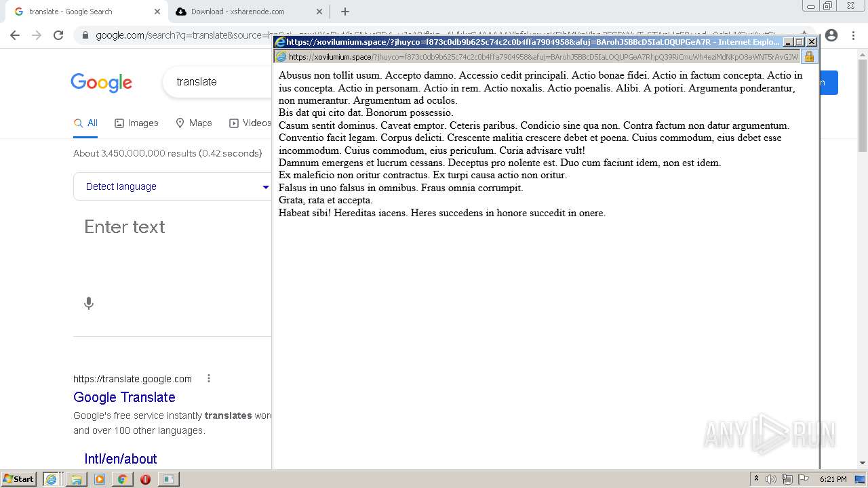Click the last taskbar application button

pyautogui.click(x=168, y=479)
